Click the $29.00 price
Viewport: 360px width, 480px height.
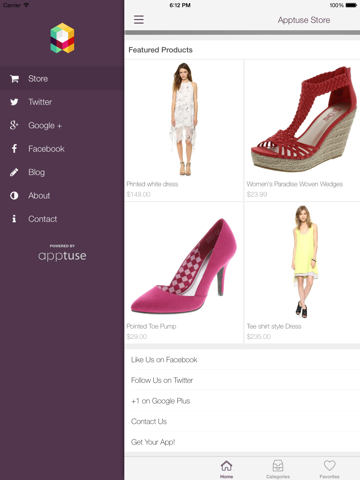coord(137,337)
